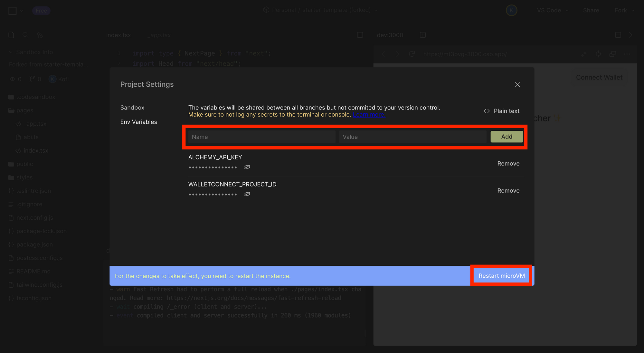Reveal the ALCHEMY_API_KEY value

(x=247, y=167)
